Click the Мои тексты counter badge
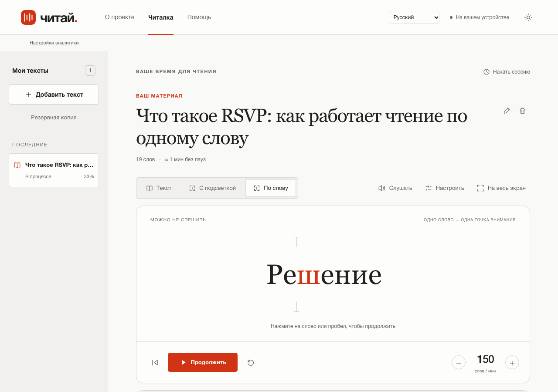Image resolution: width=558 pixels, height=392 pixels. [90, 71]
